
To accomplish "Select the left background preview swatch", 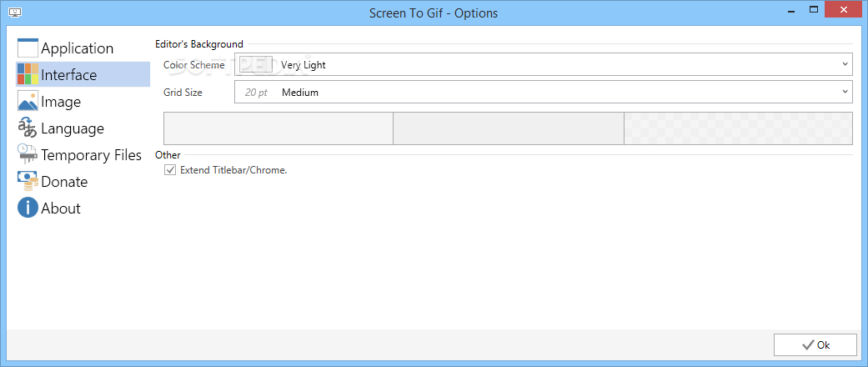I will 278,128.
